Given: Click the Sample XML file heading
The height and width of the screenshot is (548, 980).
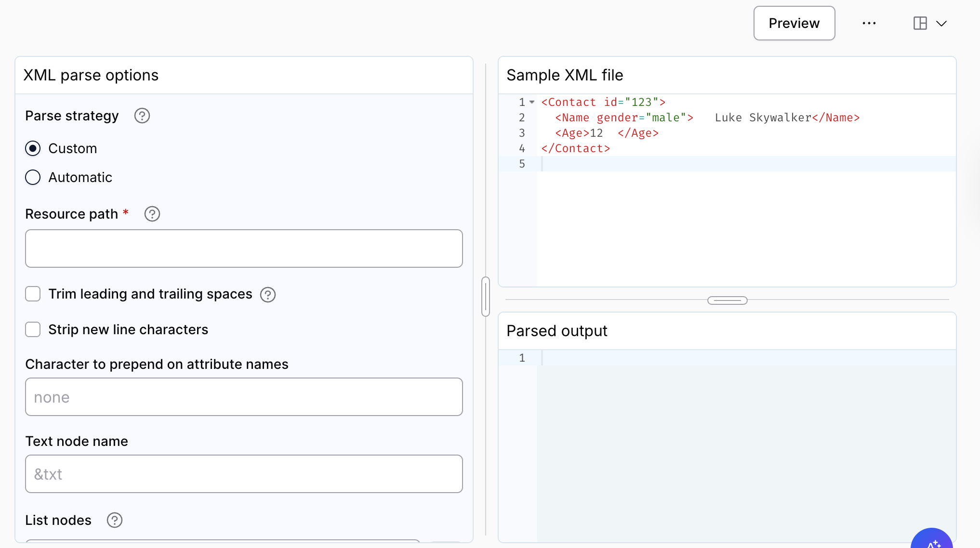Looking at the screenshot, I should (565, 75).
